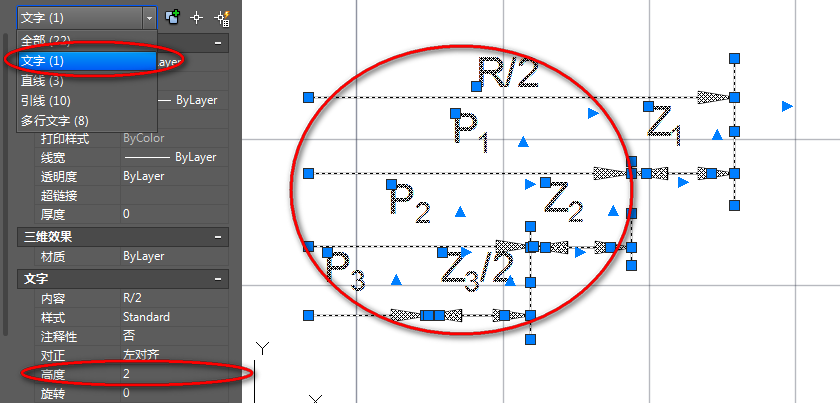Viewport: 840px width, 403px height.
Task: Click the square grip above the P1 text
Action: 455,113
